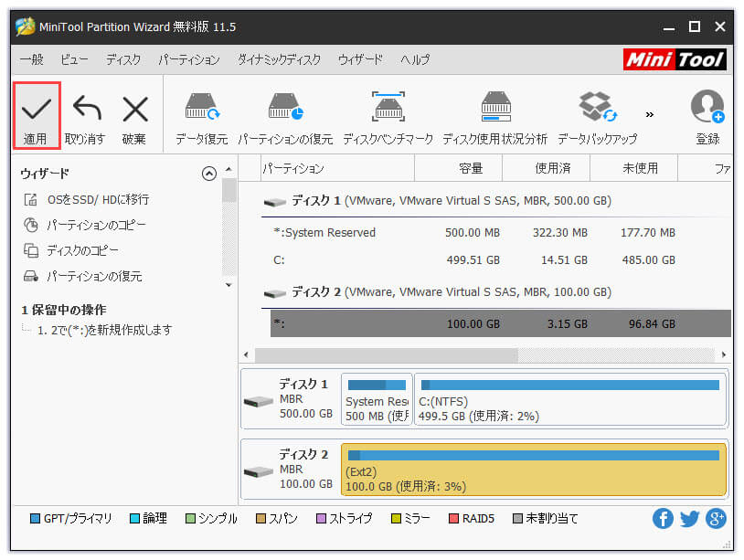The height and width of the screenshot is (560, 744).
Task: Launch パーティションの復元 partition recovery
Action: coord(285,110)
